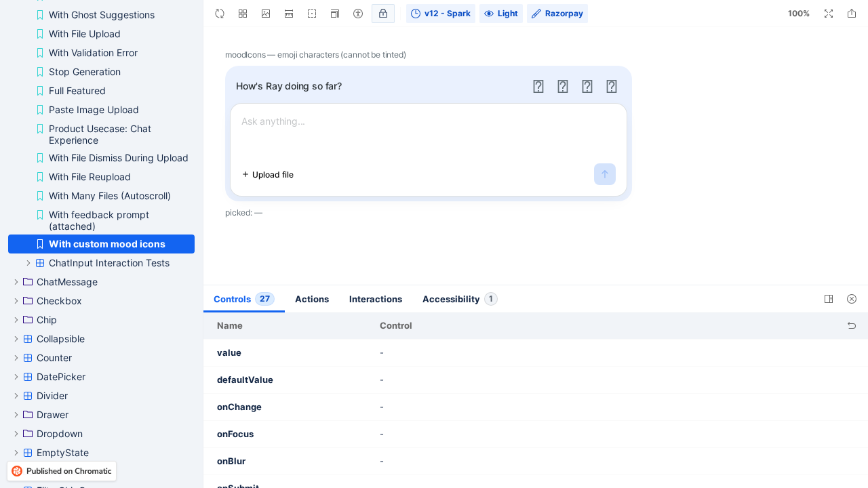Open the accessibility vision simulator icon

(x=358, y=14)
